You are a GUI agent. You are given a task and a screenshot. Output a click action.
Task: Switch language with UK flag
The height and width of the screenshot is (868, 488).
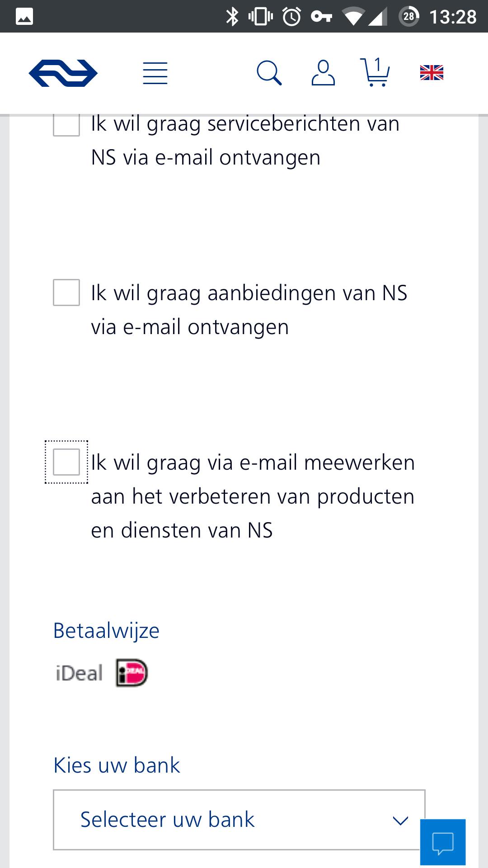(432, 73)
